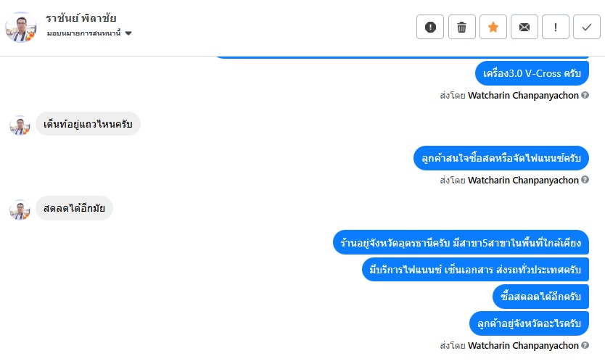Click help icon under ลูกค้าอยู่จังหวัดอะไรครับ message
This screenshot has height=364, width=605.
coord(585,345)
